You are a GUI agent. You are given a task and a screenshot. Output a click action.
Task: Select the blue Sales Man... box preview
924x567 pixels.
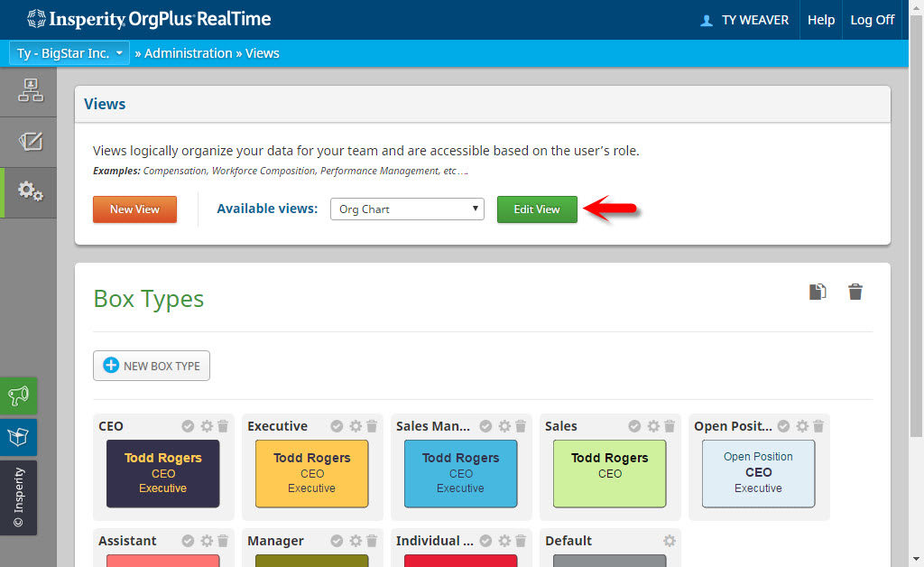click(x=461, y=473)
